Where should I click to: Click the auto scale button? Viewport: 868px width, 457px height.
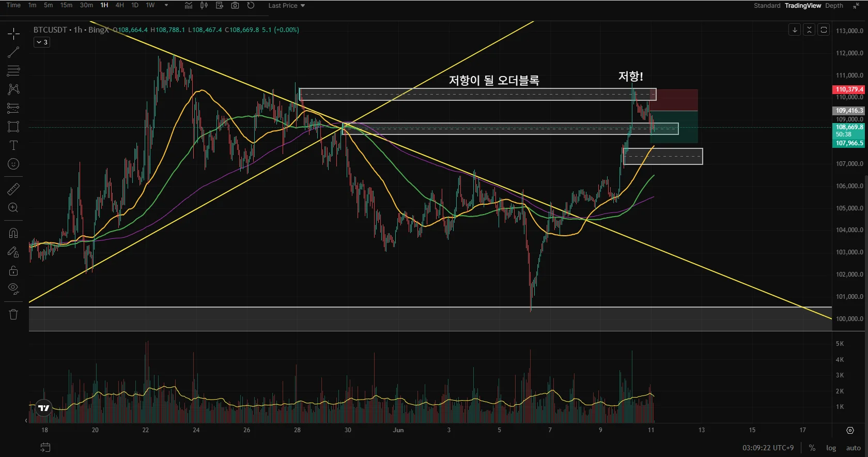(853, 448)
